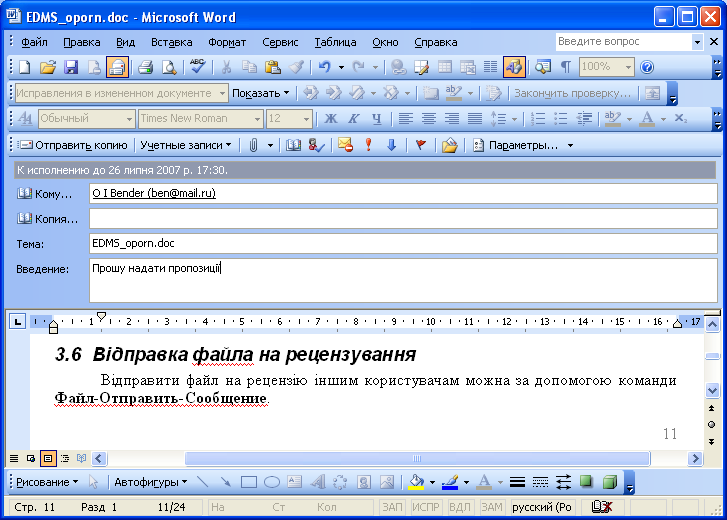The width and height of the screenshot is (727, 520).
Task: Open the Автофигуры dropdown menu
Action: [x=151, y=482]
